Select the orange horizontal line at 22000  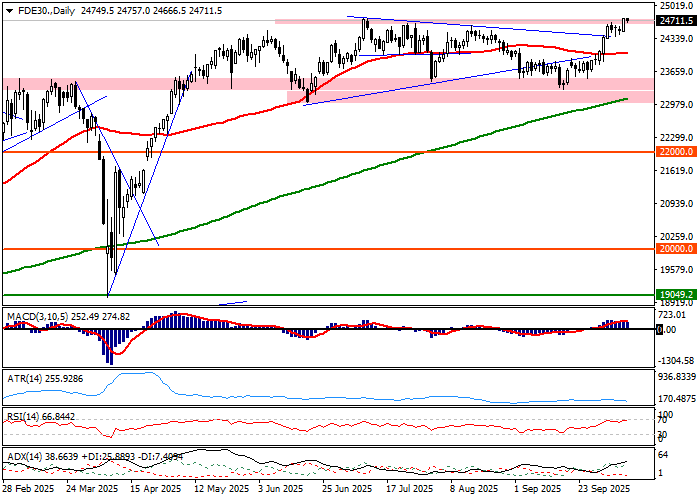300,152
